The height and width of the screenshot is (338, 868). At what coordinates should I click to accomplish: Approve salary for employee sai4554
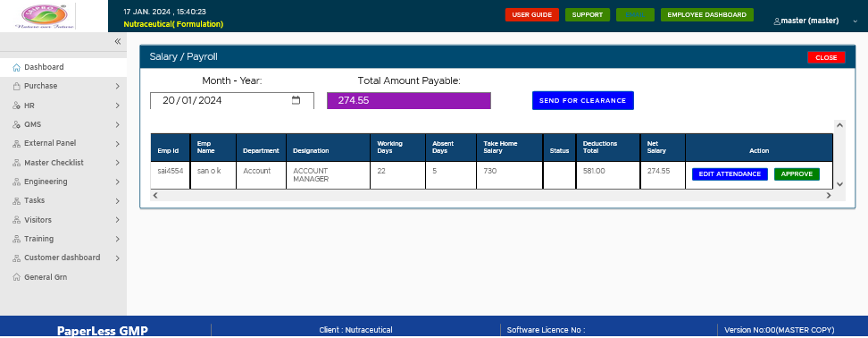[x=797, y=174]
